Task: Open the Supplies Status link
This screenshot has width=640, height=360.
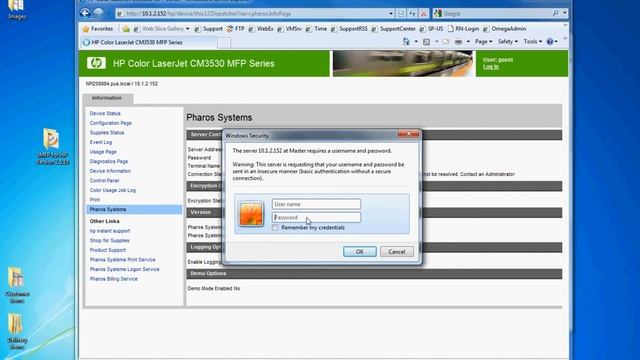Action: coord(107,133)
